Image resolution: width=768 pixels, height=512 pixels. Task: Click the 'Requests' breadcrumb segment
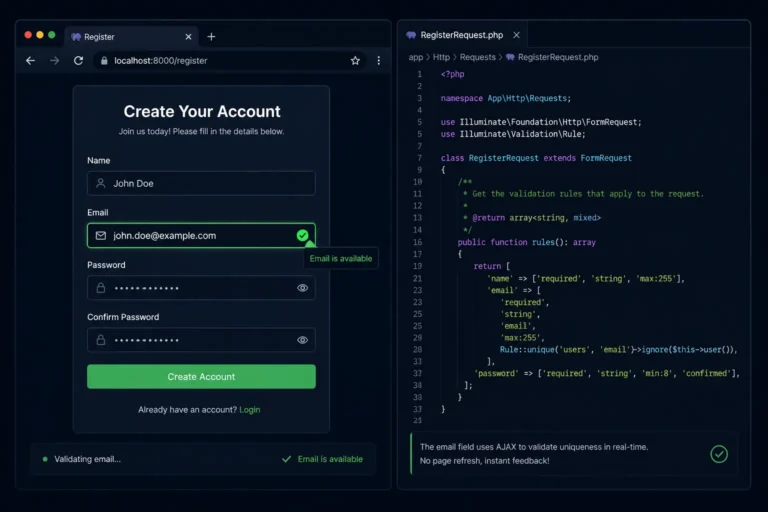coord(478,57)
